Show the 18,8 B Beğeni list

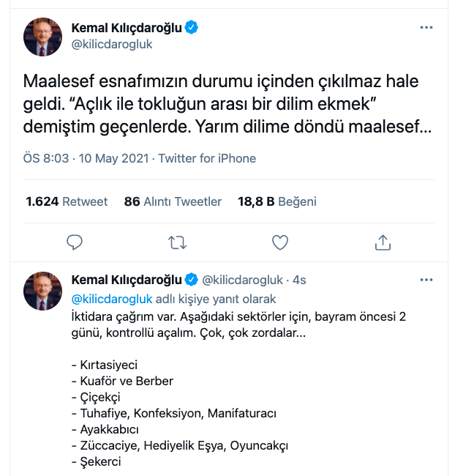(x=277, y=201)
